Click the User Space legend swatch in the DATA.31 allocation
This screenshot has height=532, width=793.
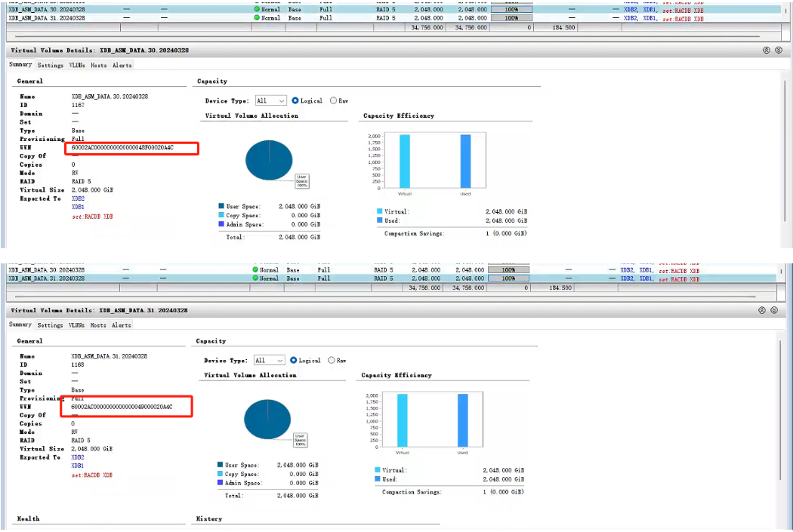point(220,465)
